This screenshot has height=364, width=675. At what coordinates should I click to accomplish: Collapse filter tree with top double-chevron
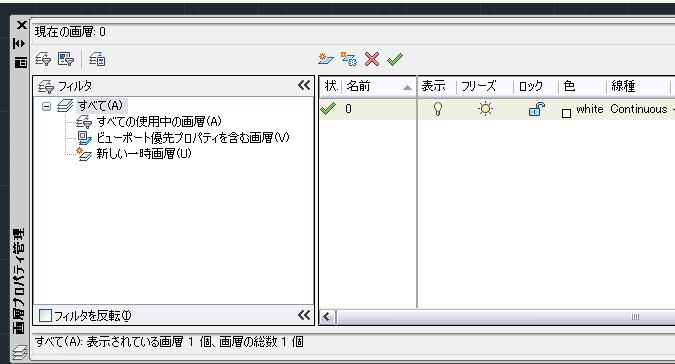click(304, 85)
